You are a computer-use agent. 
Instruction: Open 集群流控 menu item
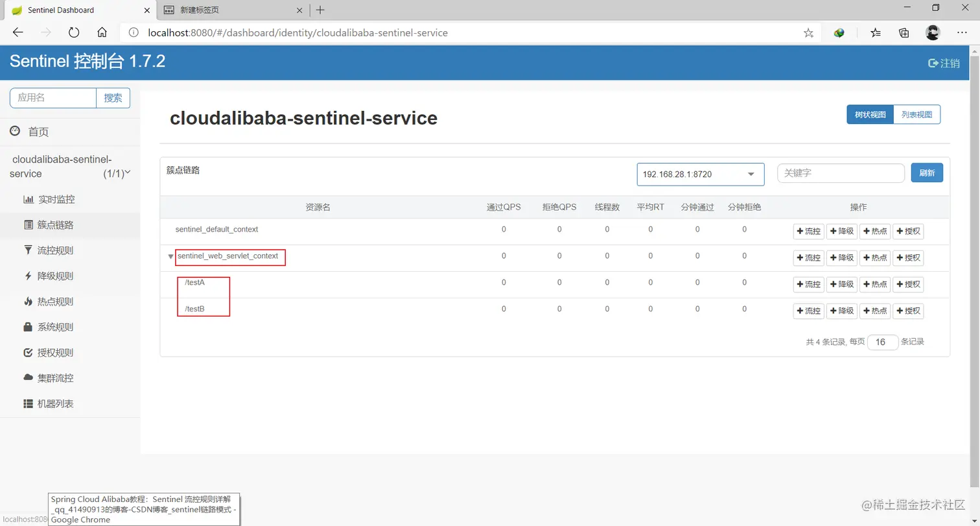(x=49, y=378)
